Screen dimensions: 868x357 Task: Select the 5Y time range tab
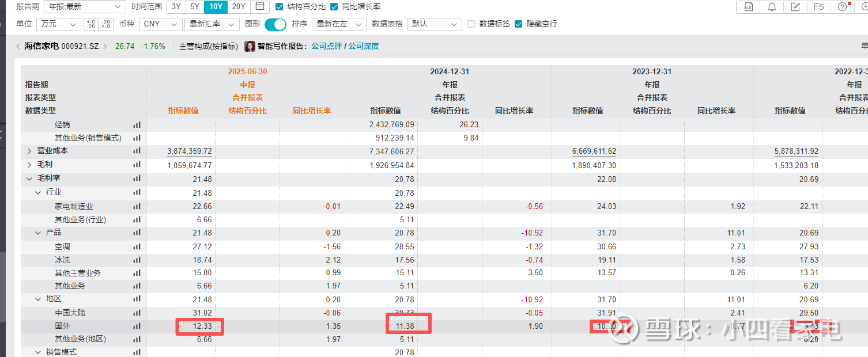pos(195,7)
